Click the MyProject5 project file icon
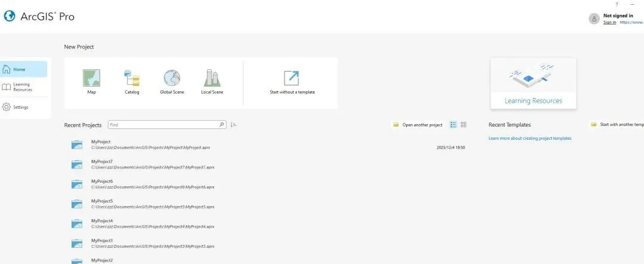 click(x=77, y=204)
